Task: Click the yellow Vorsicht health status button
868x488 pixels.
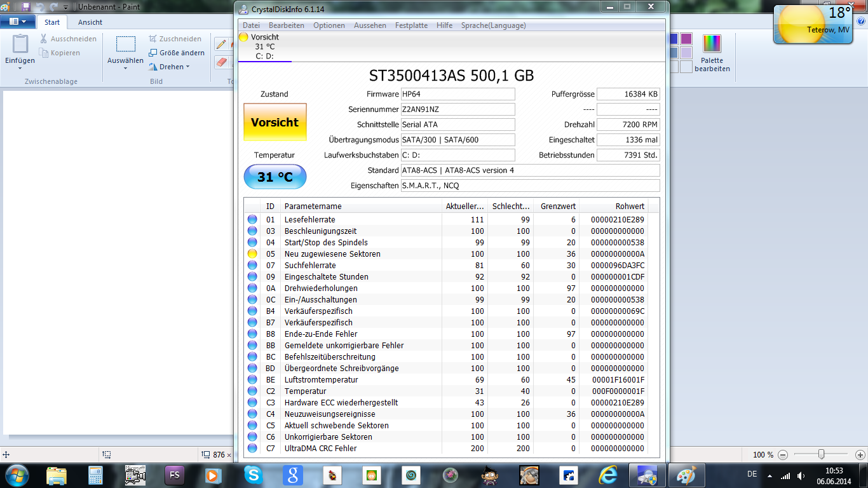Action: pos(275,122)
